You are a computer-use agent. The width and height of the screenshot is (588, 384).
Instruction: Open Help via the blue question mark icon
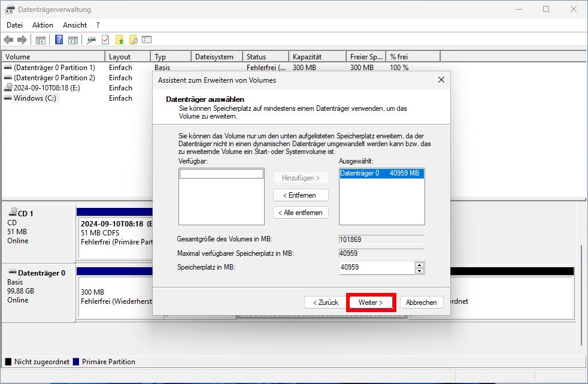pos(58,40)
